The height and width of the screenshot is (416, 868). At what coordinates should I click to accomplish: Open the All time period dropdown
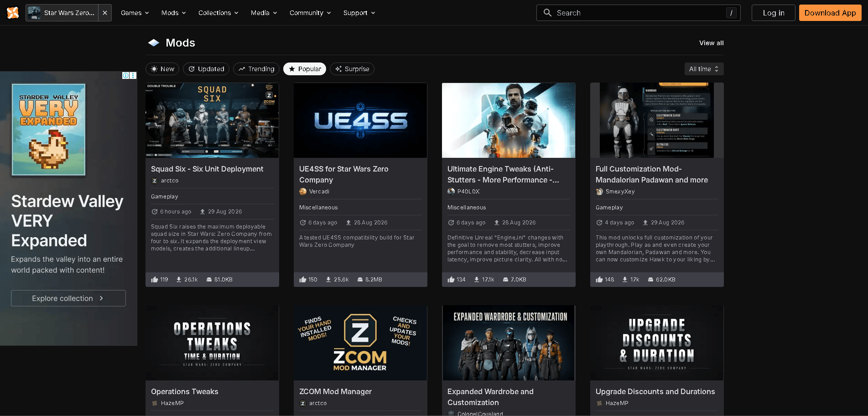coord(704,69)
